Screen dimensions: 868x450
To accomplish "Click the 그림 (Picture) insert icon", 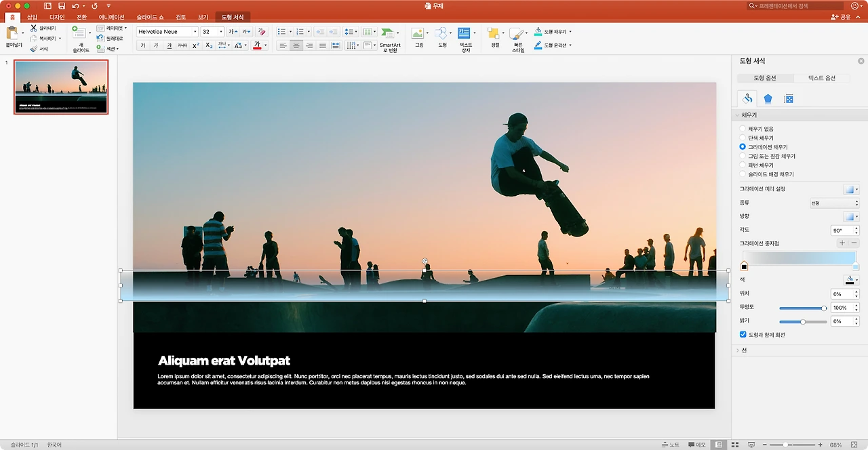I will coord(418,33).
